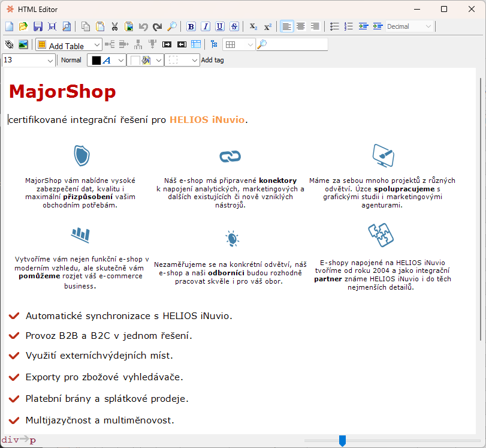The width and height of the screenshot is (486, 448).
Task: Click the line 'Exporty pro zbožové vyhledávače.'
Action: pos(104,377)
